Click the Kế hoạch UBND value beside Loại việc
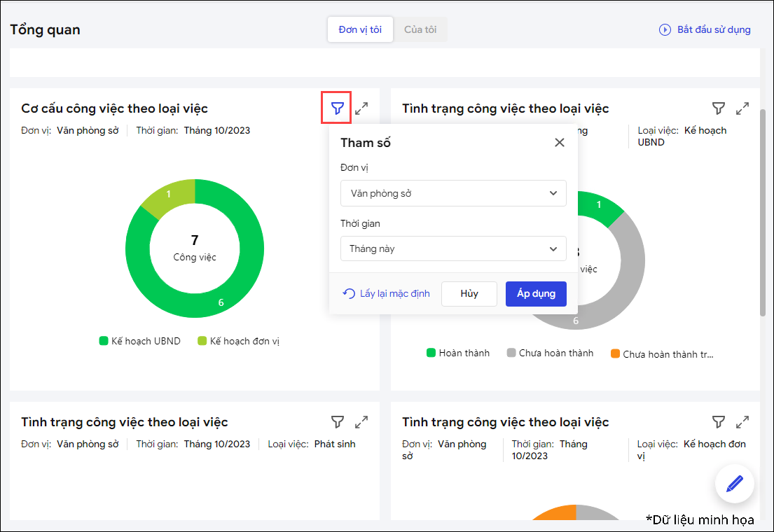The height and width of the screenshot is (532, 774). click(x=682, y=136)
